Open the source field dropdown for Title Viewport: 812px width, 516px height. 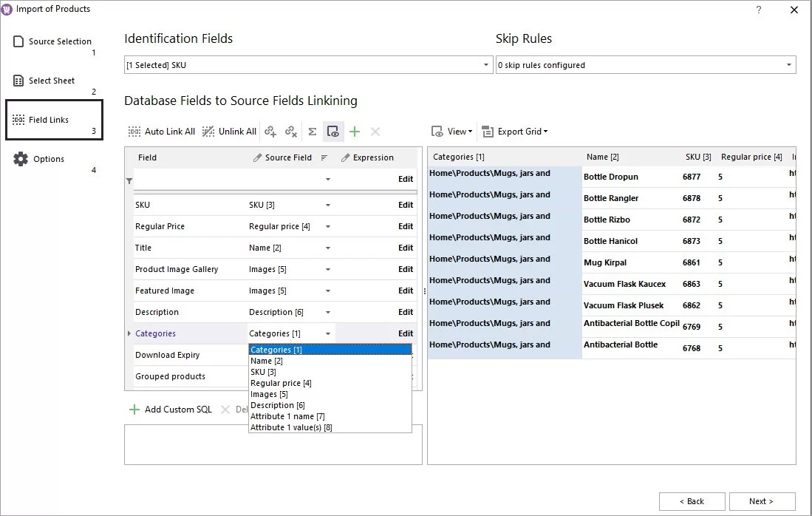click(x=328, y=248)
